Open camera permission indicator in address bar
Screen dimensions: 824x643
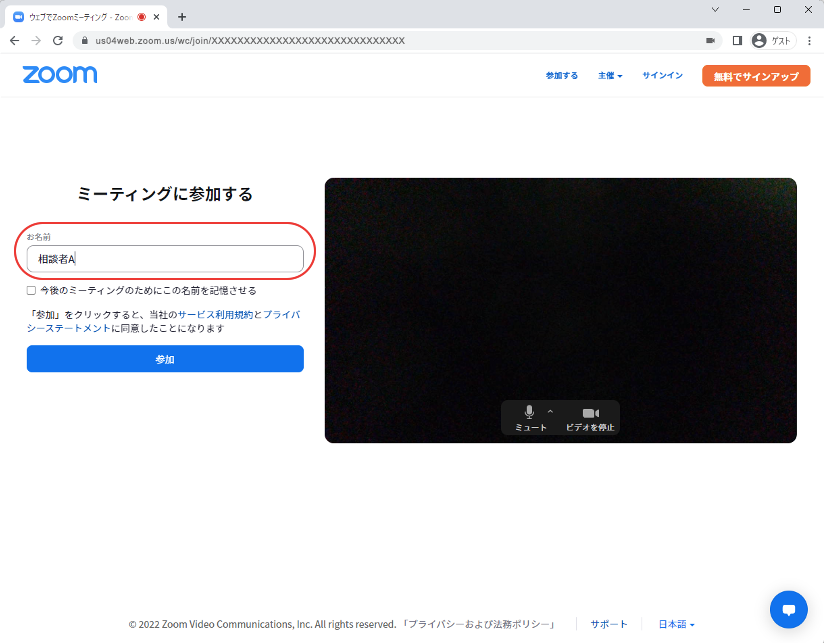[710, 40]
